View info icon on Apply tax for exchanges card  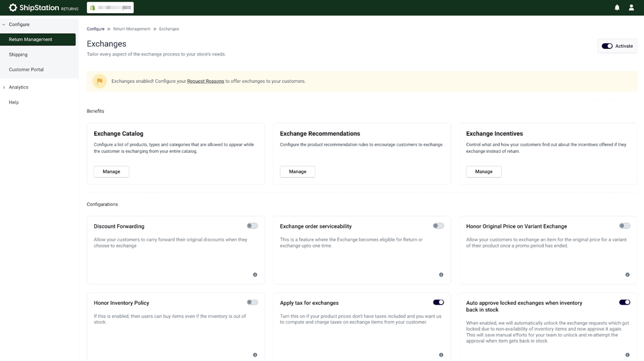441,355
